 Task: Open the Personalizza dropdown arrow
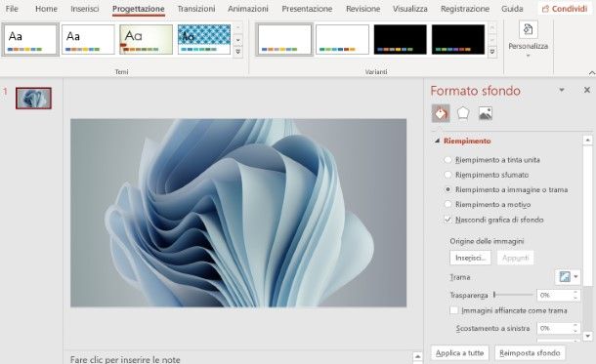(x=528, y=56)
